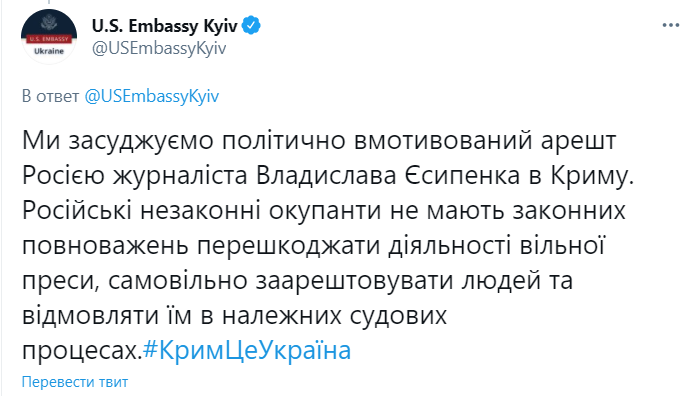Click the 'В ответ' reply label

click(50, 96)
